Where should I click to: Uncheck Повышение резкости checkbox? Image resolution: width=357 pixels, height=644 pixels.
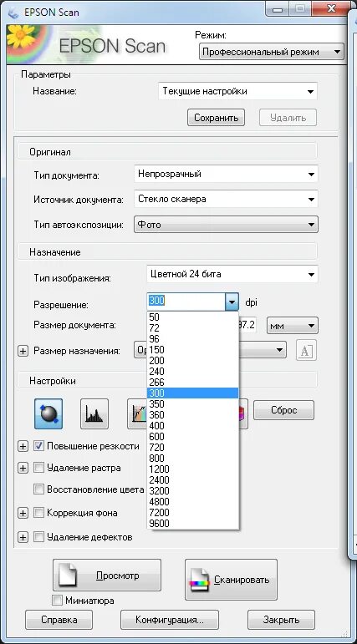(38, 446)
